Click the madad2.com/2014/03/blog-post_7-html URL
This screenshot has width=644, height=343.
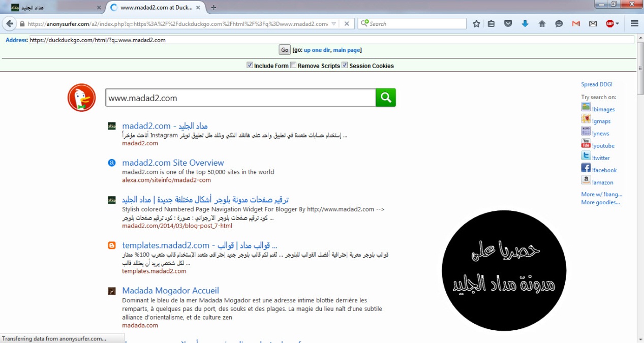point(177,226)
